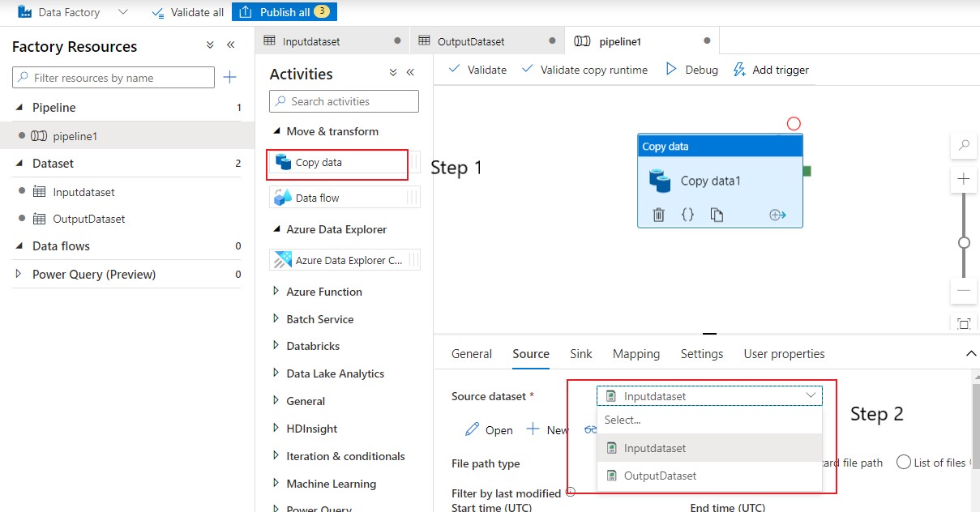This screenshot has width=980, height=512.
Task: Select the Data flow activity
Action: point(344,198)
